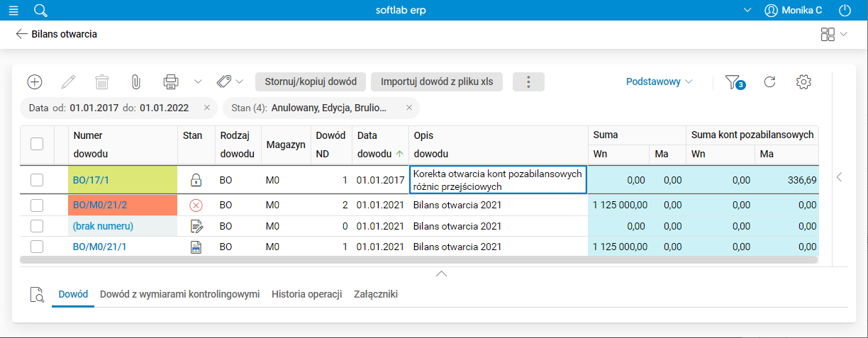Click the Opis dowodu column header
Screen dimensions: 868x338
click(x=499, y=144)
